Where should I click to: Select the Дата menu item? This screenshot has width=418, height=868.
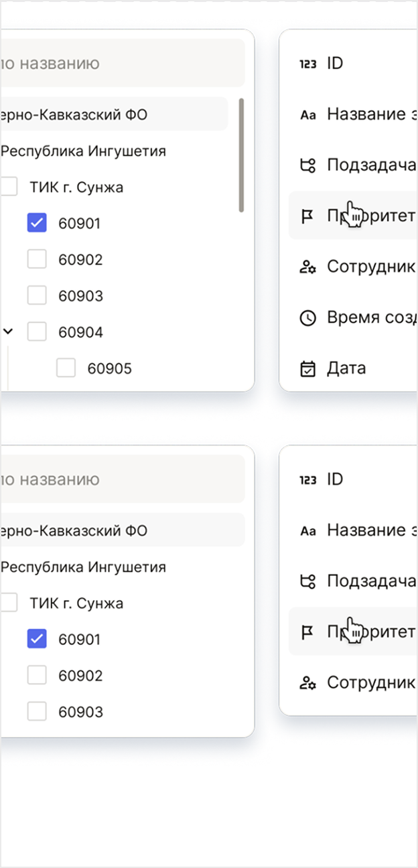[346, 368]
